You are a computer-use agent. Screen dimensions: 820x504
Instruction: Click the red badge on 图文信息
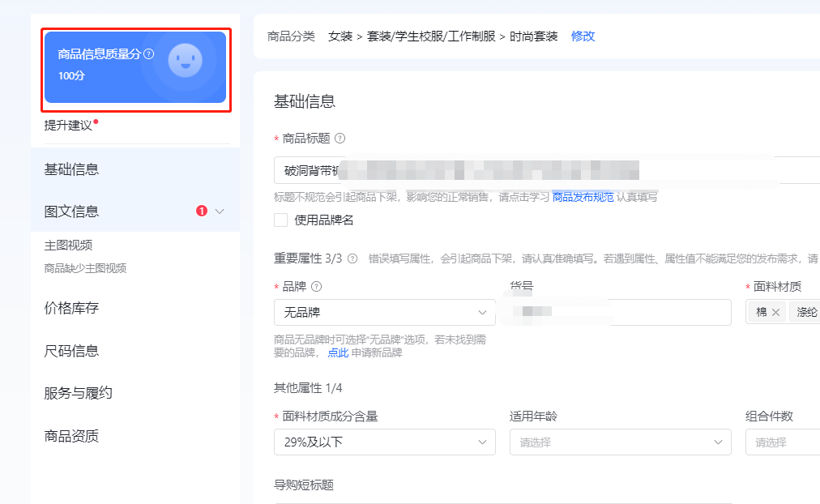click(x=203, y=210)
